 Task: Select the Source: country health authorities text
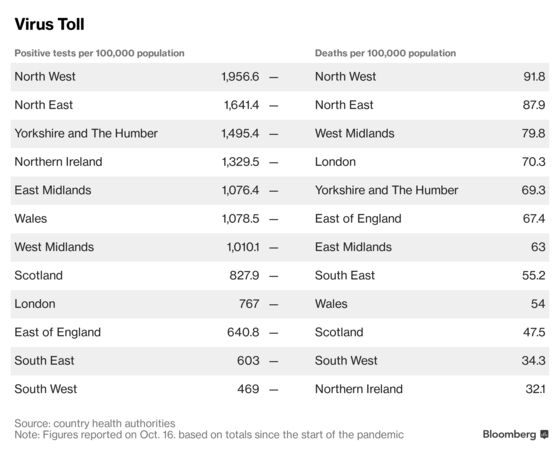click(x=95, y=423)
